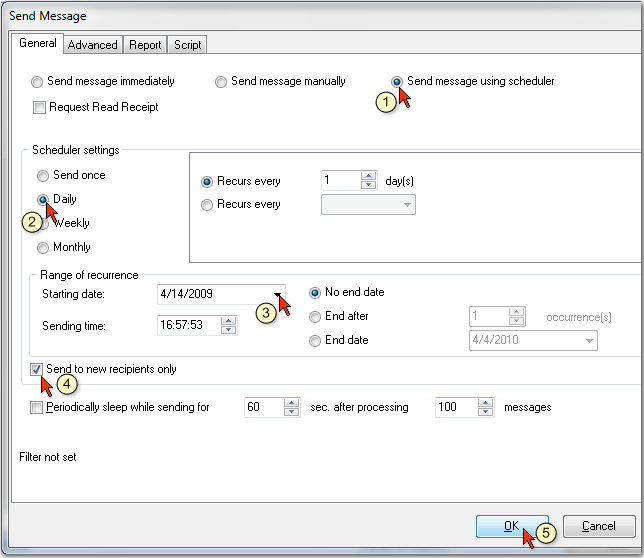Click Cancel to discard settings
This screenshot has width=644, height=558.
[599, 526]
